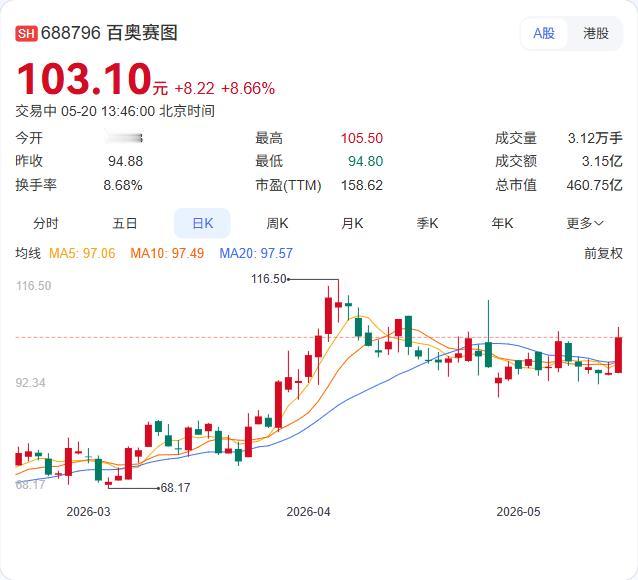The width and height of the screenshot is (638, 580).
Task: Click the 2026-03 date axis label
Action: [x=88, y=512]
